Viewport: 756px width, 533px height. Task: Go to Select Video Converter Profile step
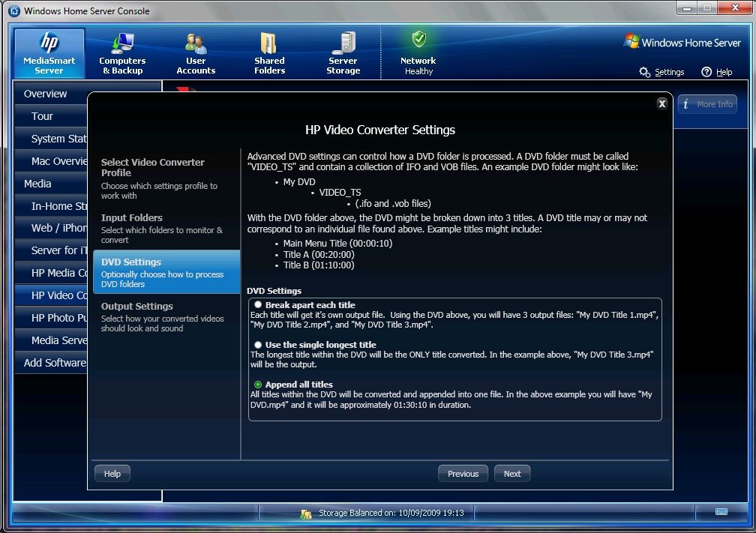click(166, 178)
